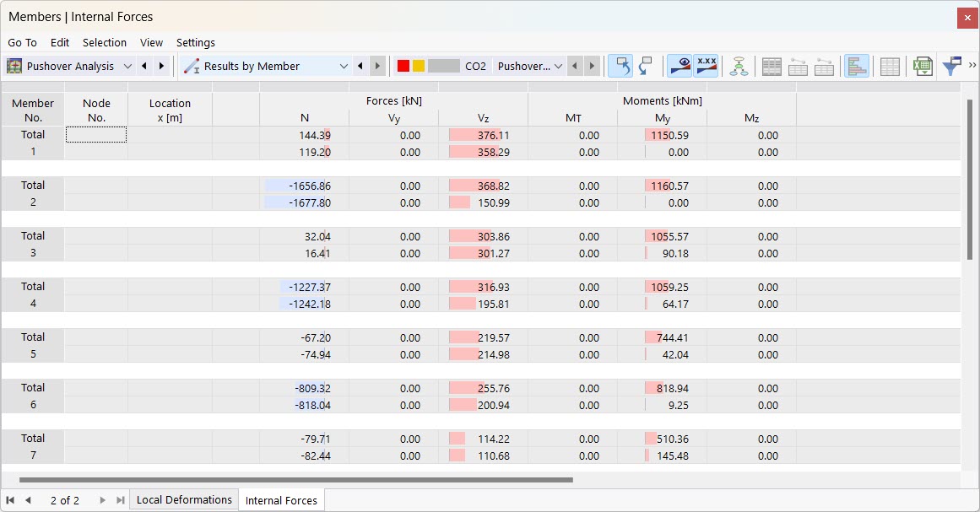Export the table to Excel
The height and width of the screenshot is (512, 980).
(x=923, y=66)
